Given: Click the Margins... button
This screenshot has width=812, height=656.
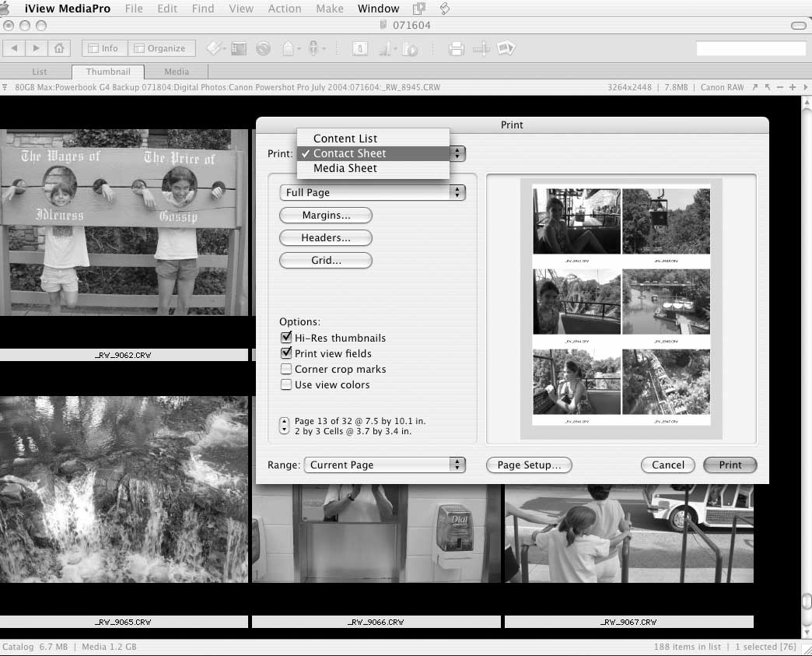Looking at the screenshot, I should coord(326,215).
